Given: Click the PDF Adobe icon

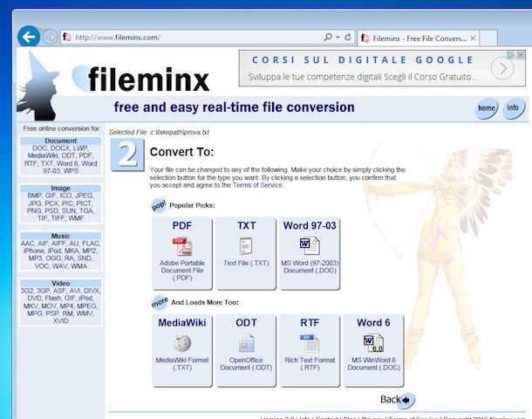Looking at the screenshot, I should [182, 246].
